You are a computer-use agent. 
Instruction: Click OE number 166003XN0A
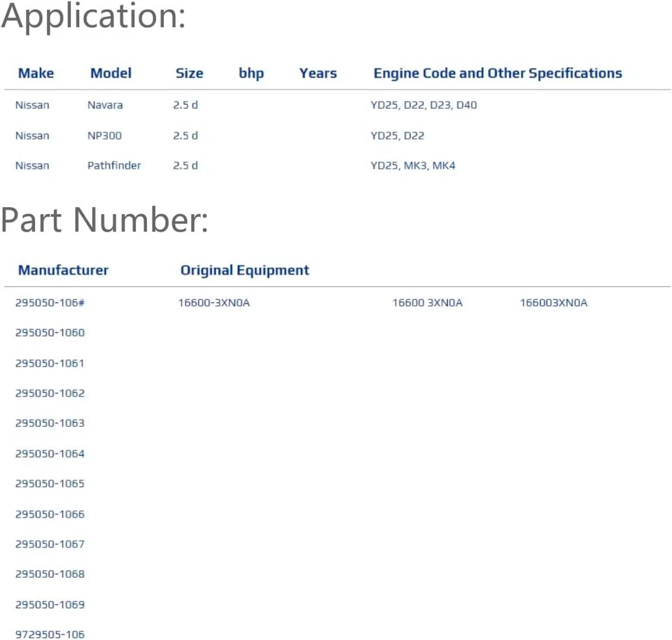point(553,303)
